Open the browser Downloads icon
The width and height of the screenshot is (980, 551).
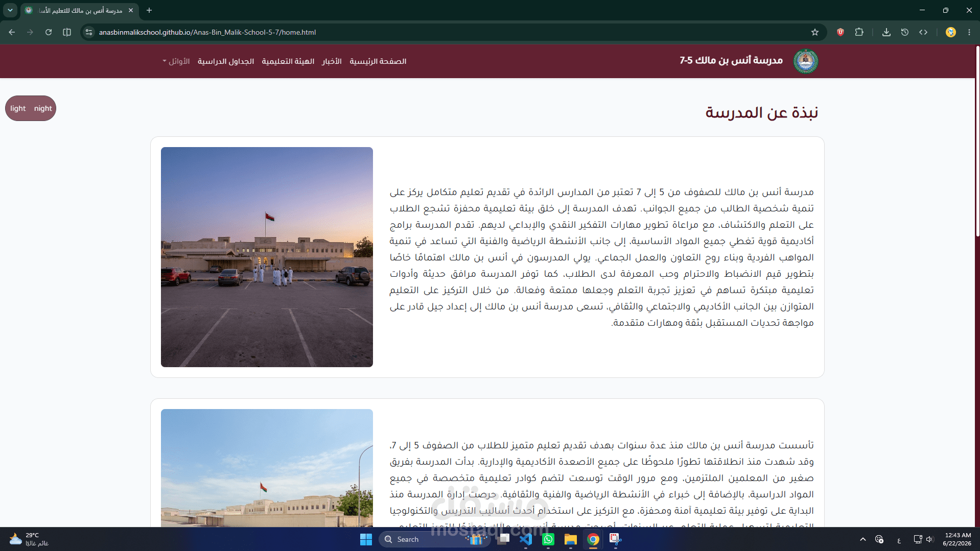click(886, 32)
